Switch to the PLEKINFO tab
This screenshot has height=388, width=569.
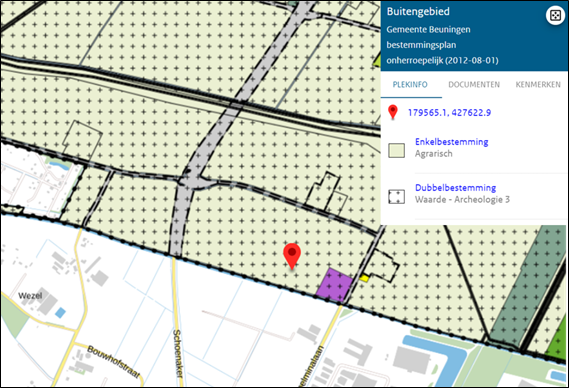coord(410,85)
